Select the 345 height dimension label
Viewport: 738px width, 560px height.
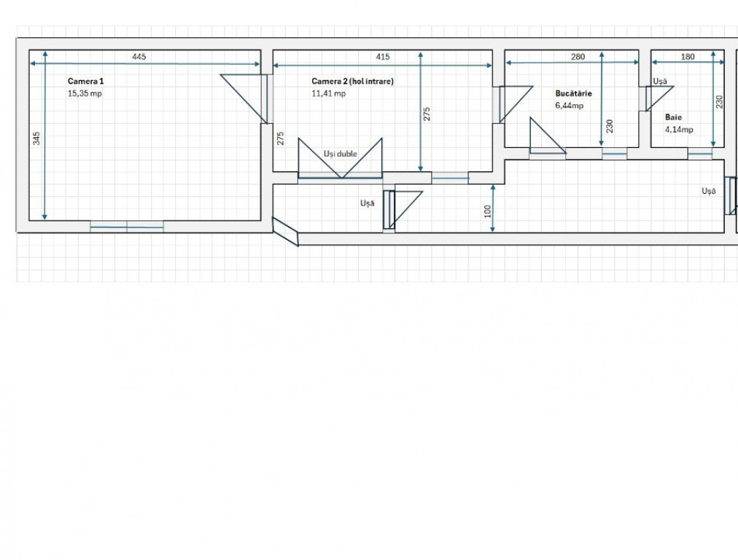(x=36, y=139)
